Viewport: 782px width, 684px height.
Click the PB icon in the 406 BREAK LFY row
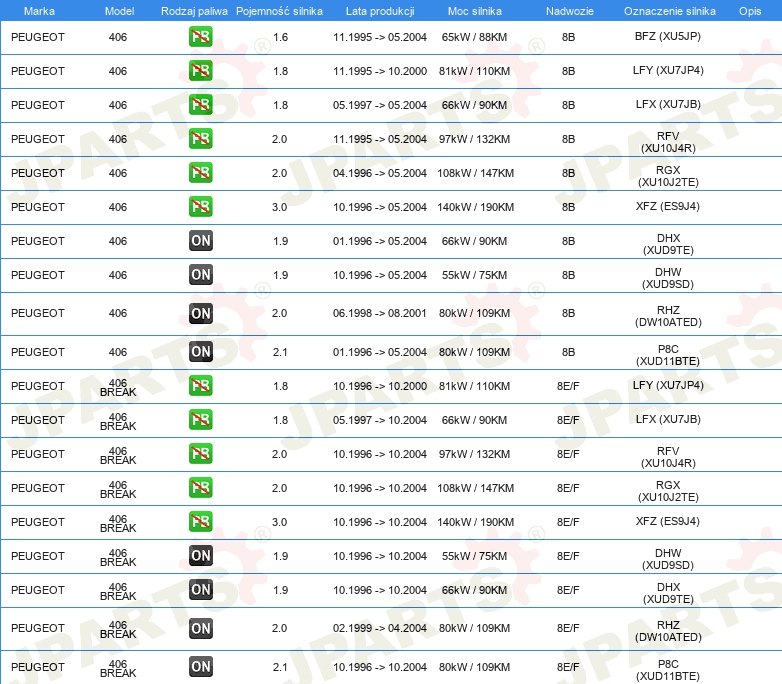pos(200,386)
